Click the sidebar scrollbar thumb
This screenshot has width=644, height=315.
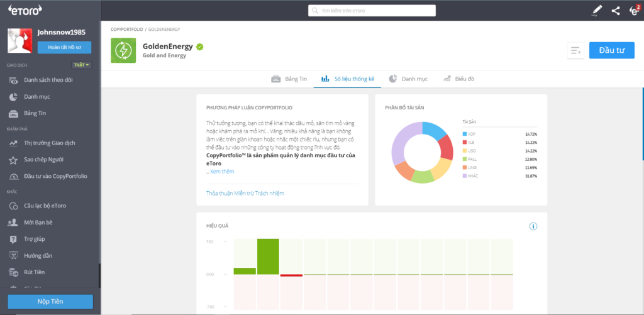tap(99, 276)
